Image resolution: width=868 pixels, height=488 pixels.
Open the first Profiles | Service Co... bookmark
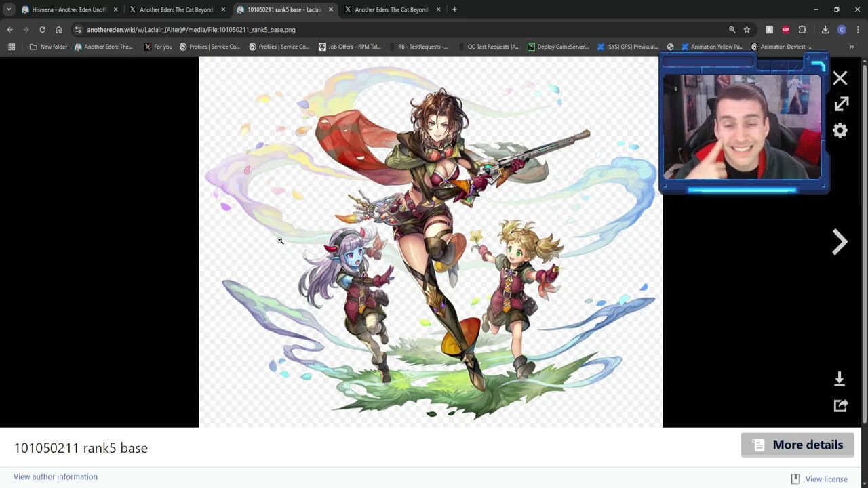(x=209, y=47)
